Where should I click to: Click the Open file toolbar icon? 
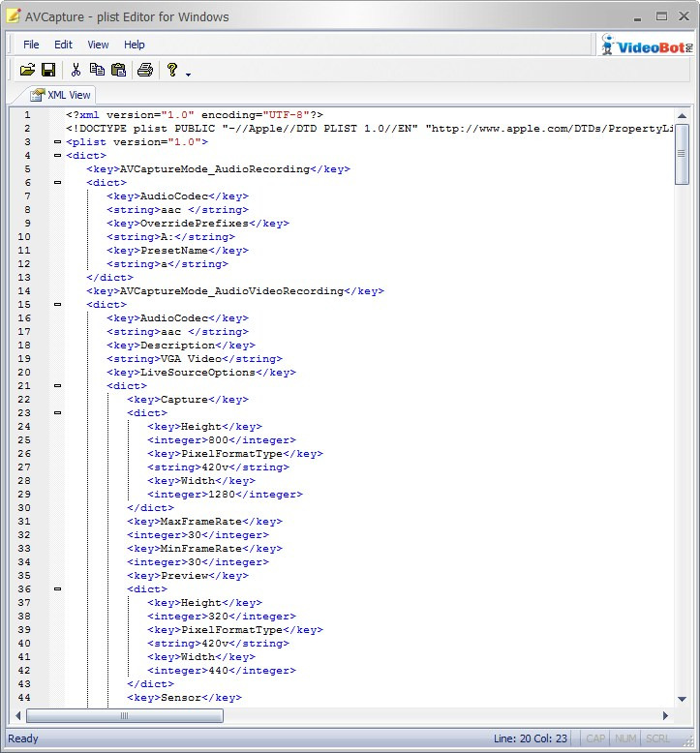coord(27,70)
